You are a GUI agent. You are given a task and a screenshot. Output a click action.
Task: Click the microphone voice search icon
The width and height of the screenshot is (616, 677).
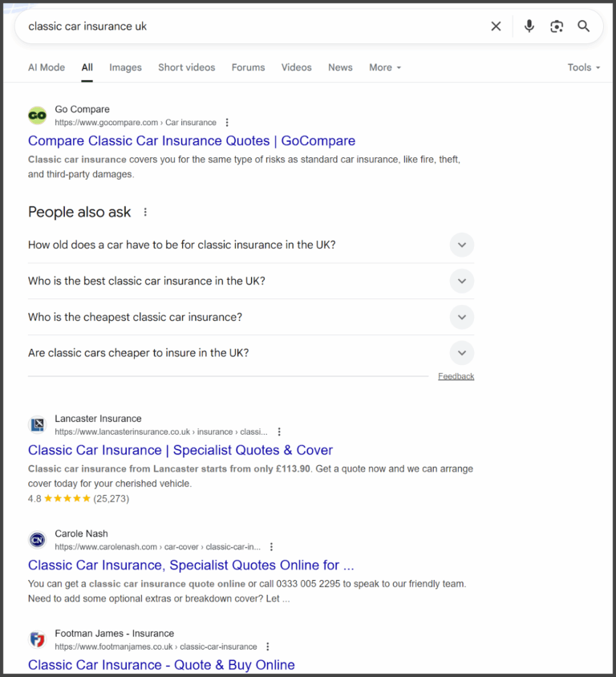(x=529, y=26)
